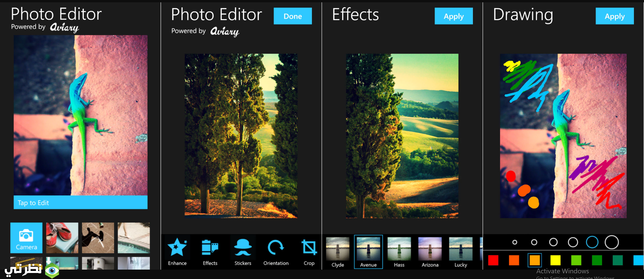Choose the blue-highlighted brush size circle
Image resolution: width=644 pixels, height=279 pixels.
[x=592, y=242]
